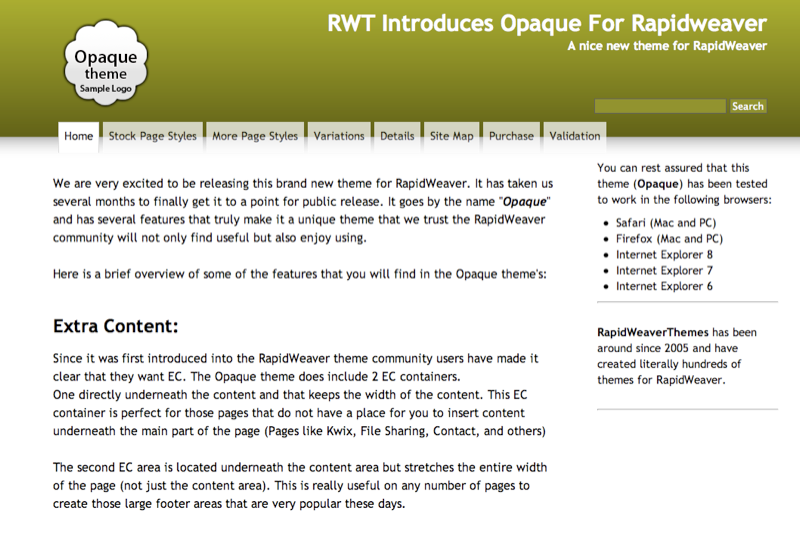This screenshot has width=800, height=533.
Task: Focus the search text field in header
Action: coord(660,106)
